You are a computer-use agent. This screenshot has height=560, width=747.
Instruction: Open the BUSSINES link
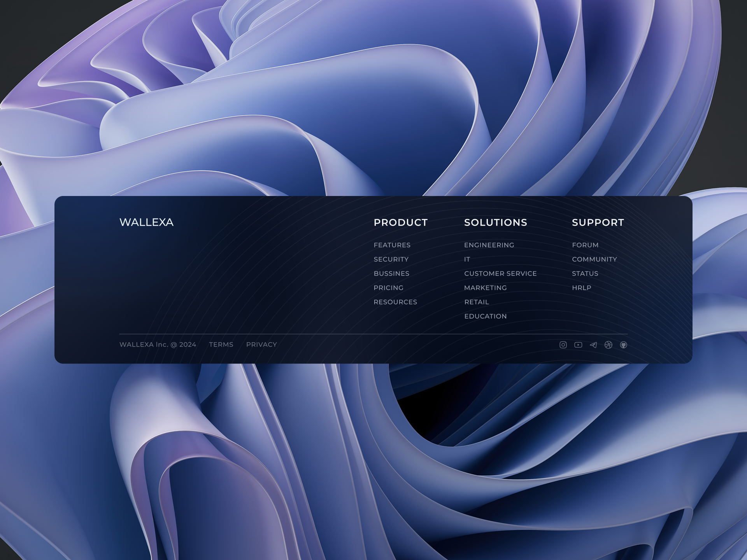391,273
